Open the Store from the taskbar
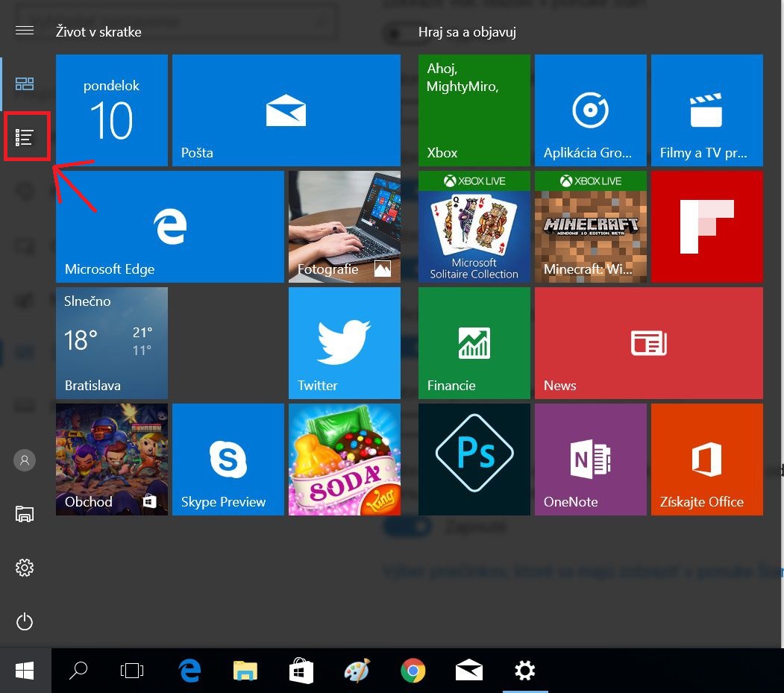The width and height of the screenshot is (784, 693). (x=301, y=671)
